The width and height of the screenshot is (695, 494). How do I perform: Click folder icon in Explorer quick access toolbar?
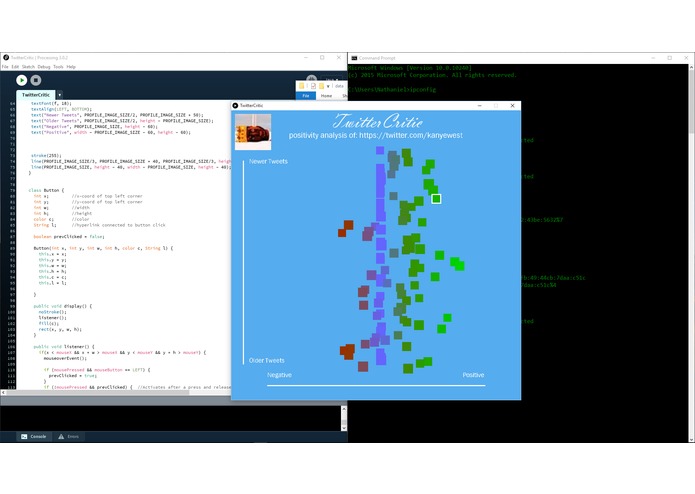pyautogui.click(x=302, y=86)
